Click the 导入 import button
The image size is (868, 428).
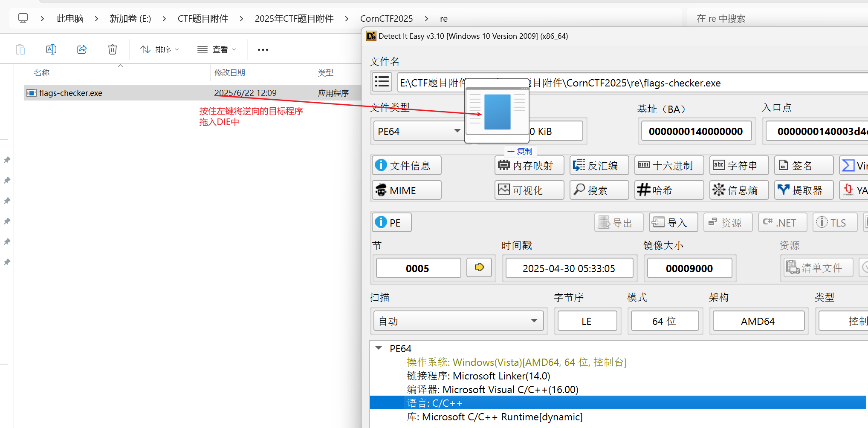point(673,222)
